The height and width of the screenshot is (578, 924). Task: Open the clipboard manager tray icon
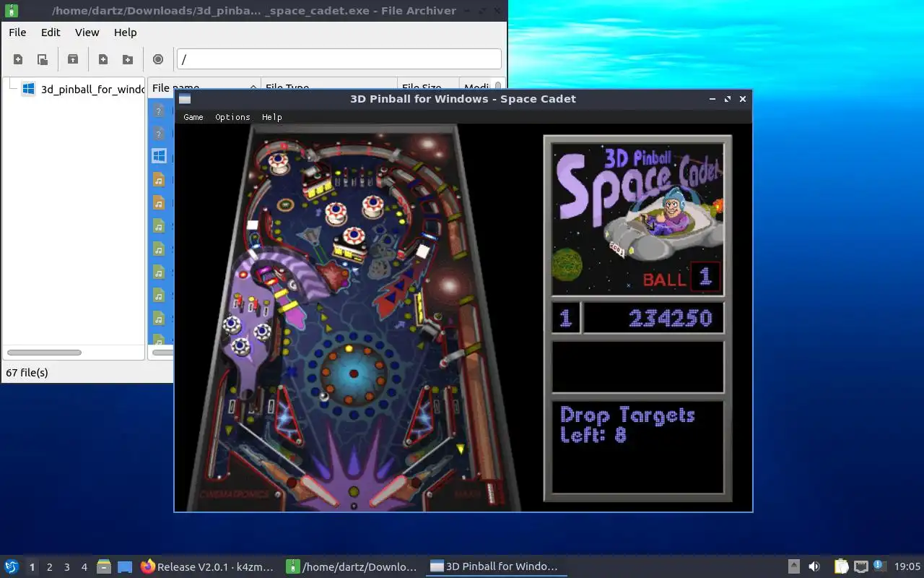pos(842,566)
